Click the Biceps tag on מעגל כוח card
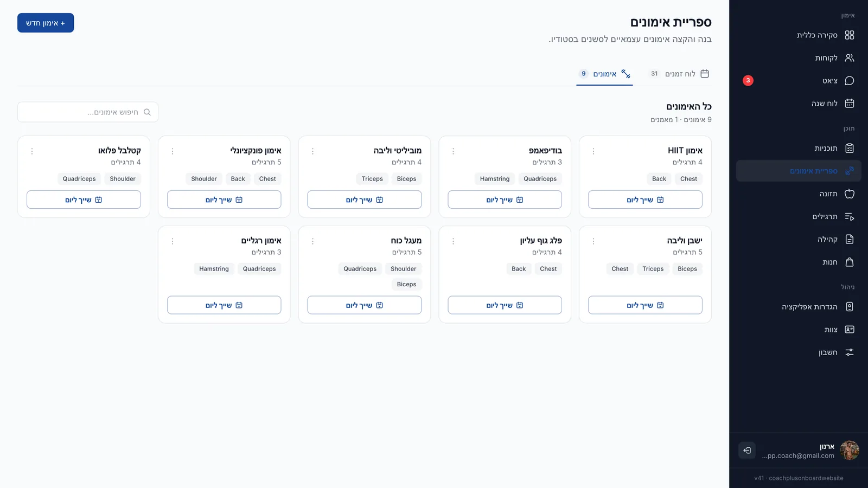 pos(406,285)
